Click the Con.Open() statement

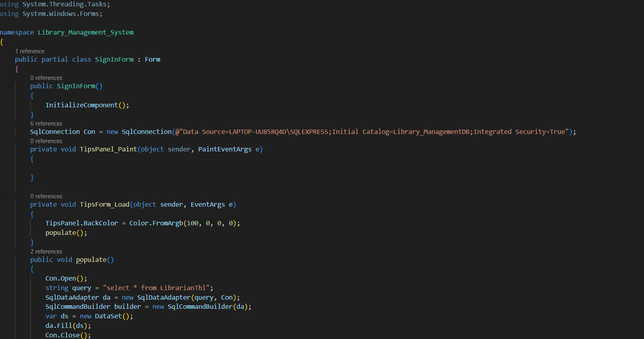pyautogui.click(x=66, y=278)
